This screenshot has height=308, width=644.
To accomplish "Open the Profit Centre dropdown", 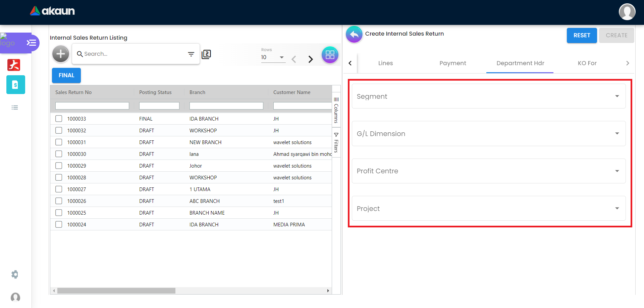I will tap(488, 171).
